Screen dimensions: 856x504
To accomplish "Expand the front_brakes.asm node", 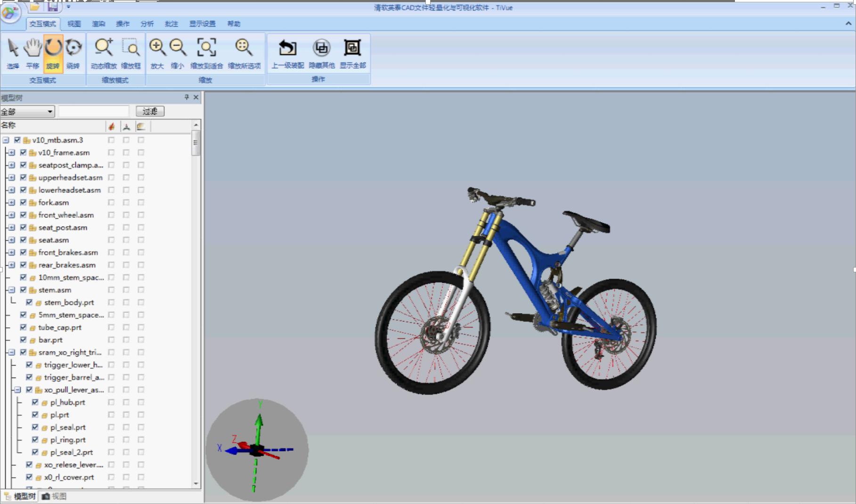I will point(12,252).
